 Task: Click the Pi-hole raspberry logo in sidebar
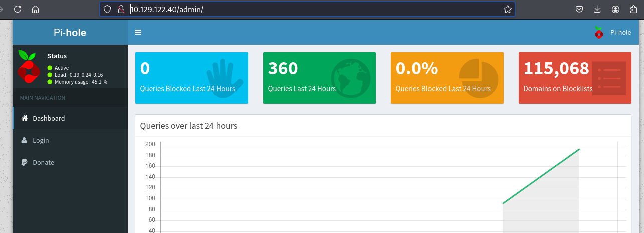(x=28, y=66)
